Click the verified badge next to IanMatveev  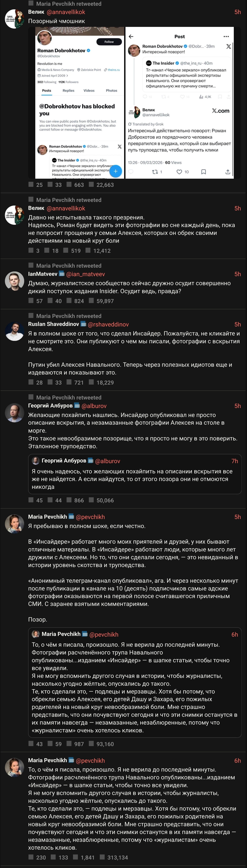[61, 274]
